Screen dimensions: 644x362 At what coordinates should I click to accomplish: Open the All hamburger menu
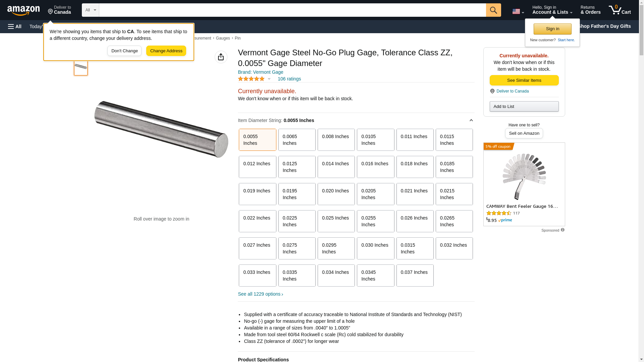15,26
